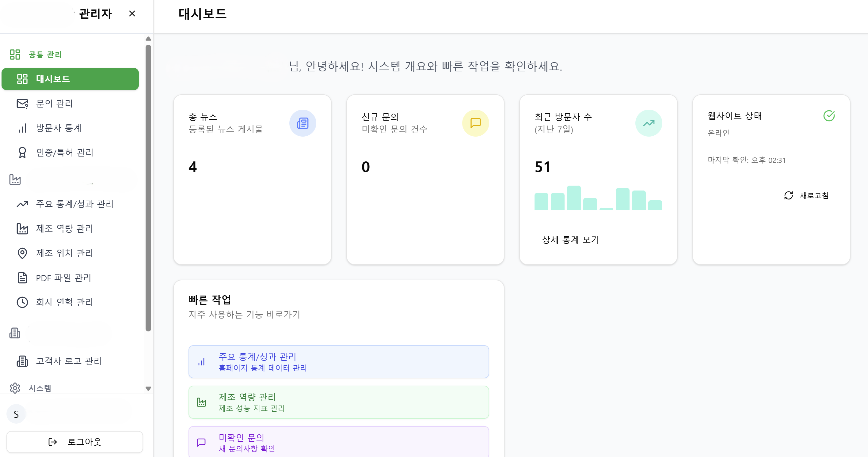Image resolution: width=868 pixels, height=457 pixels.
Task: Open PDF 파일 관리 in the sidebar
Action: click(63, 278)
